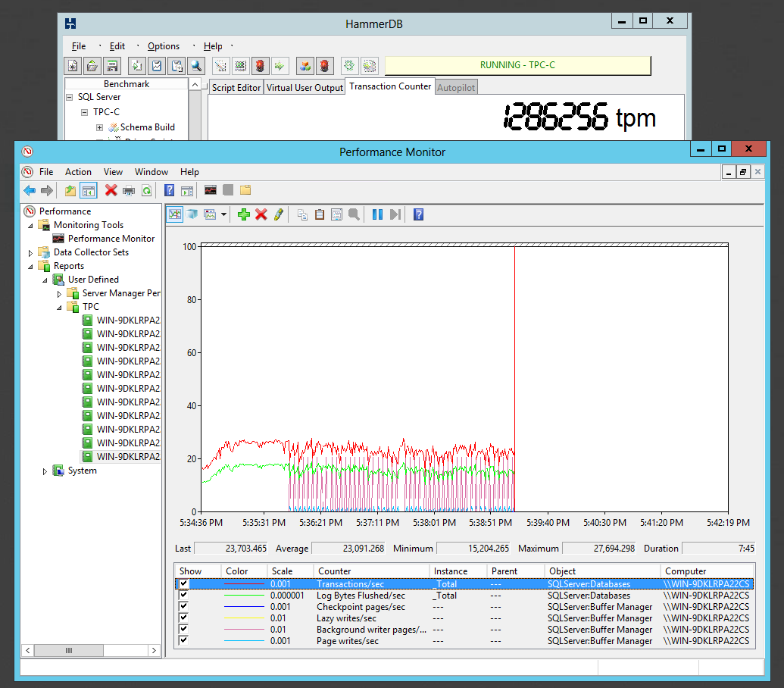
Task: Uncheck Show box for Lazy writes/sec
Action: [183, 618]
